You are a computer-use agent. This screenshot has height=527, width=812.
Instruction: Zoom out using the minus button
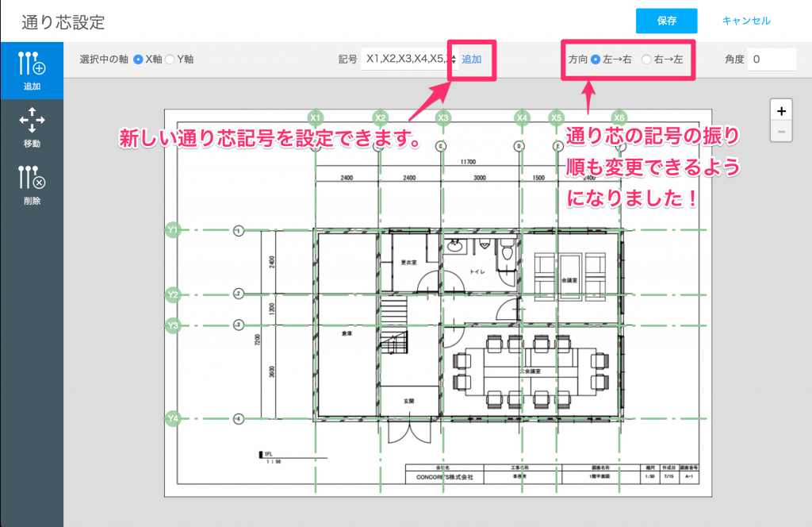tap(780, 130)
